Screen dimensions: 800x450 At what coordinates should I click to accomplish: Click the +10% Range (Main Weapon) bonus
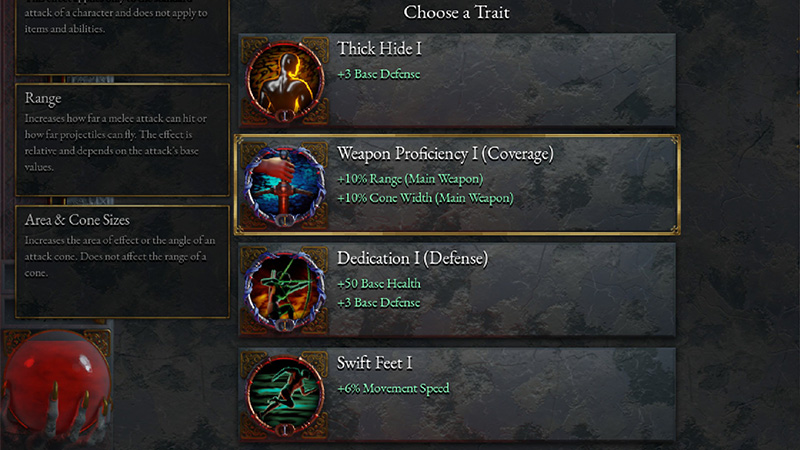pos(410,179)
